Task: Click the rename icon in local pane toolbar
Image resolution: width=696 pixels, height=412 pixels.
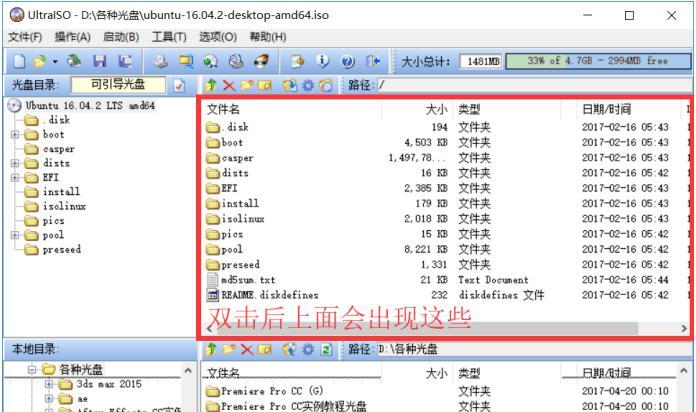Action: pyautogui.click(x=265, y=350)
